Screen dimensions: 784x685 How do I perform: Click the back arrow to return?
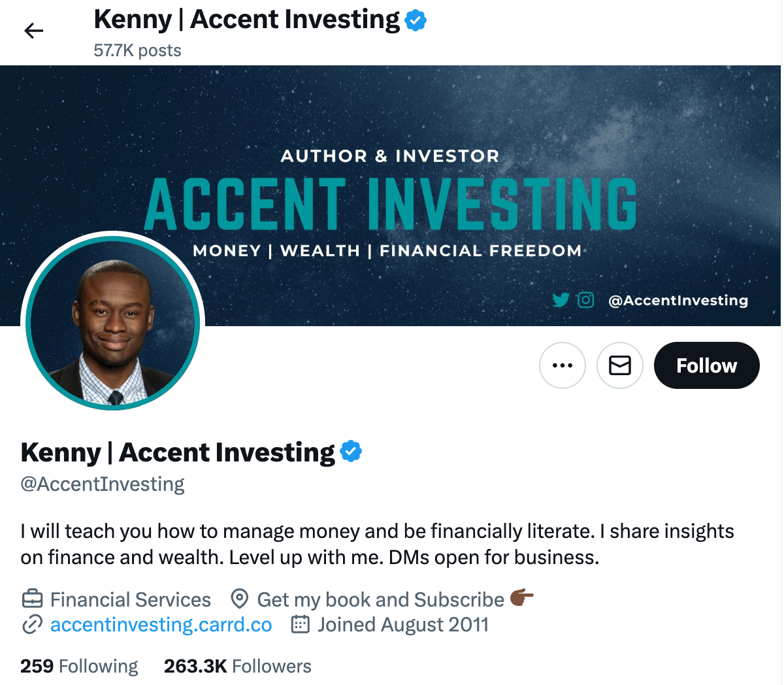(x=33, y=31)
